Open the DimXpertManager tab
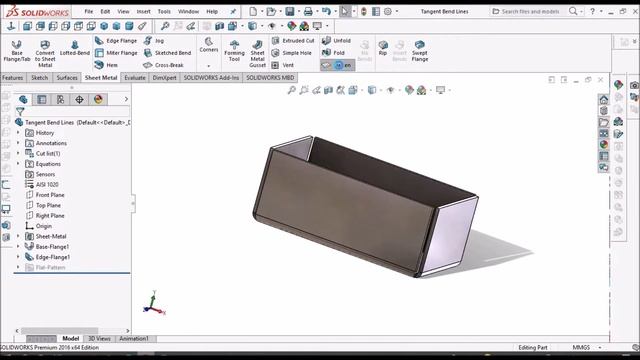 tap(79, 99)
